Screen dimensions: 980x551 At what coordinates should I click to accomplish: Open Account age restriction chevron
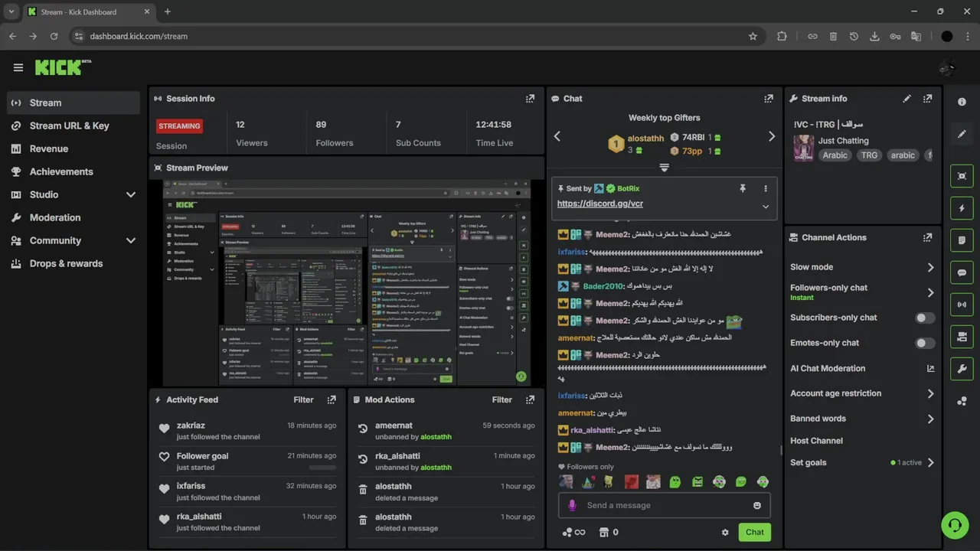click(x=930, y=393)
